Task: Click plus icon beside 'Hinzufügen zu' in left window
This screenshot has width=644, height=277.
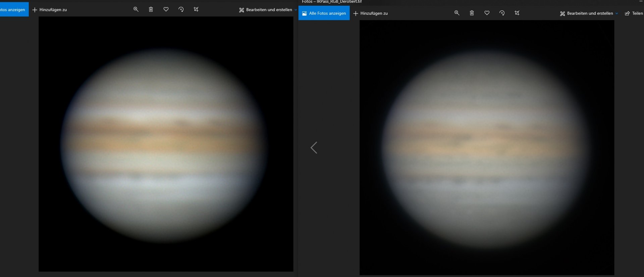Action: pyautogui.click(x=35, y=10)
